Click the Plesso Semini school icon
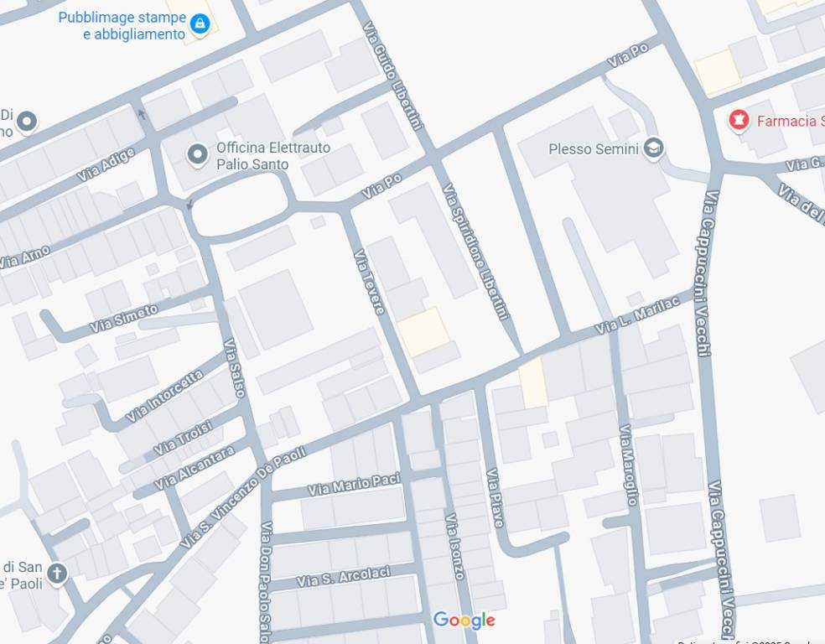 tap(653, 149)
